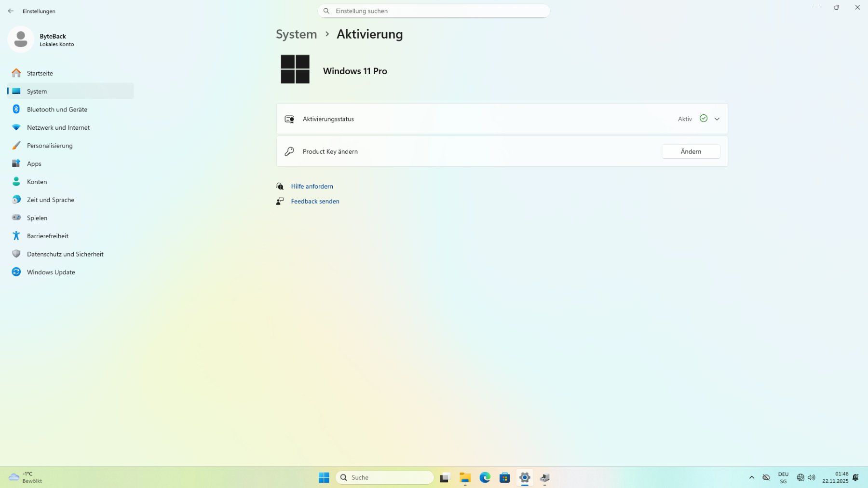The image size is (868, 488).
Task: Click the Zeit und Sprache clock icon
Action: (x=16, y=200)
